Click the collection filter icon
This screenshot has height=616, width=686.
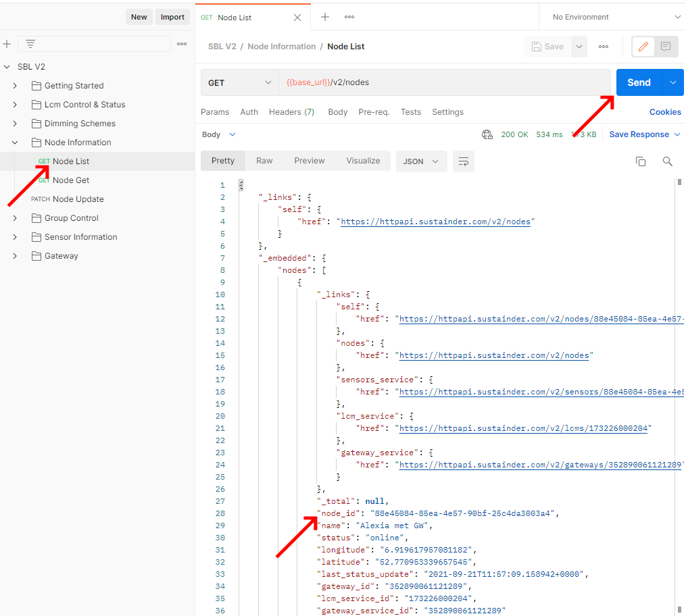pos(30,44)
